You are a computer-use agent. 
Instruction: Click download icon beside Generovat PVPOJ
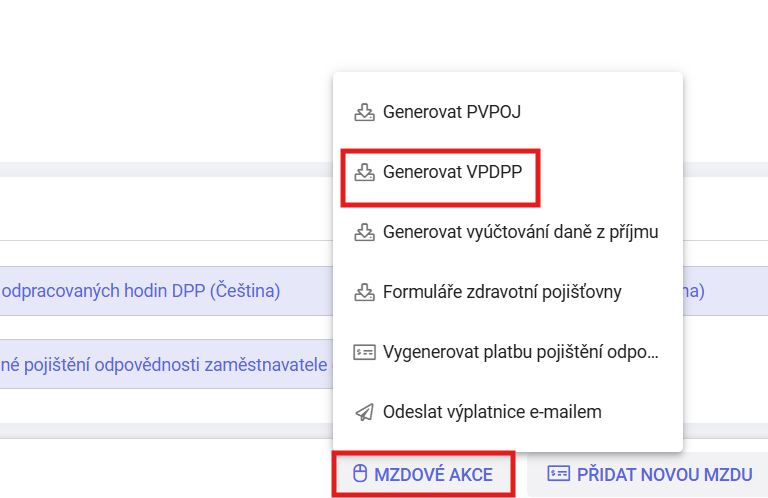tap(364, 112)
